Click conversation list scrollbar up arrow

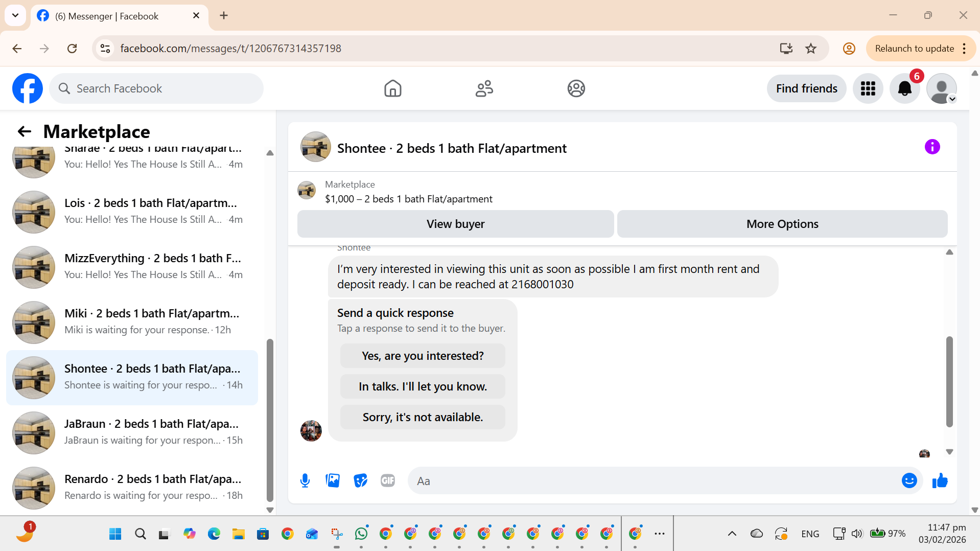[x=270, y=153]
